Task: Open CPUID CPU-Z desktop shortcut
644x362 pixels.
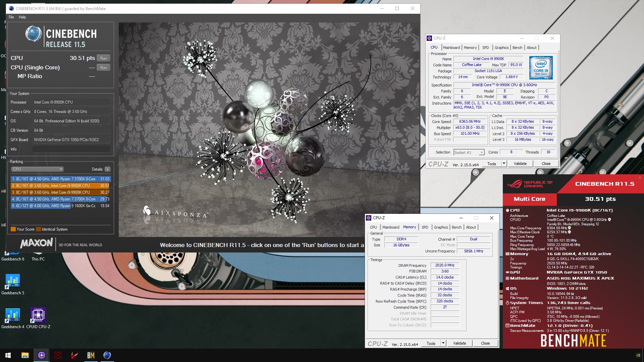Action: (38, 318)
